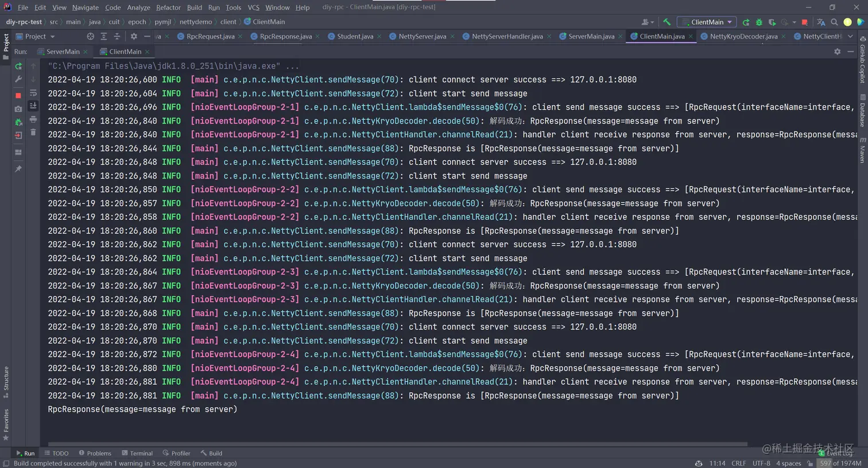The width and height of the screenshot is (868, 468).
Task: Click CRLF line separator in status bar
Action: [739, 463]
